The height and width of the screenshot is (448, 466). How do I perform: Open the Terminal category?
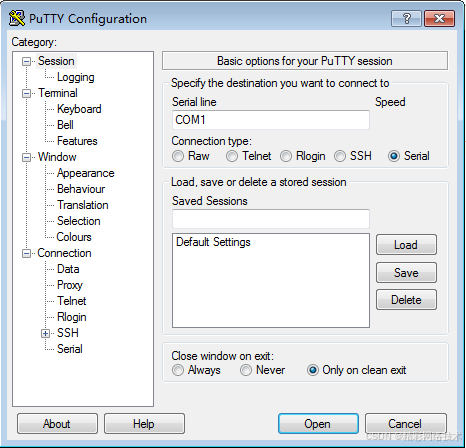pyautogui.click(x=58, y=93)
